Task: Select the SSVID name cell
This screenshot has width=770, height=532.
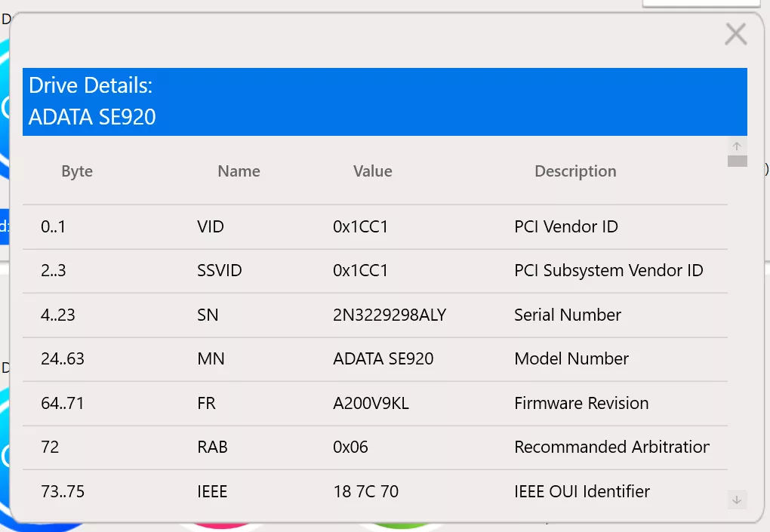Action: coord(220,270)
